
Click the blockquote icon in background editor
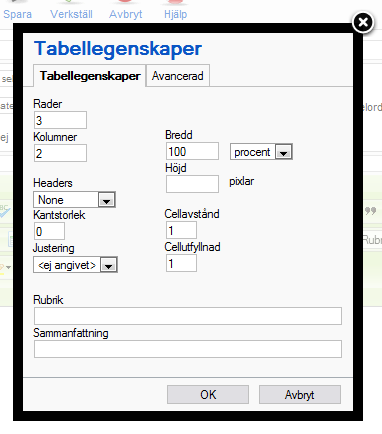tap(370, 211)
